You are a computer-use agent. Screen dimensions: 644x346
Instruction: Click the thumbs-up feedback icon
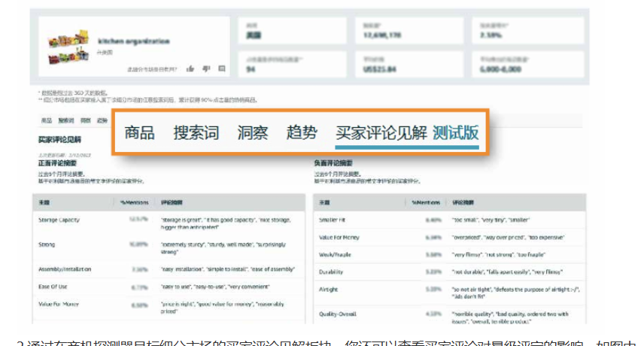click(x=190, y=68)
